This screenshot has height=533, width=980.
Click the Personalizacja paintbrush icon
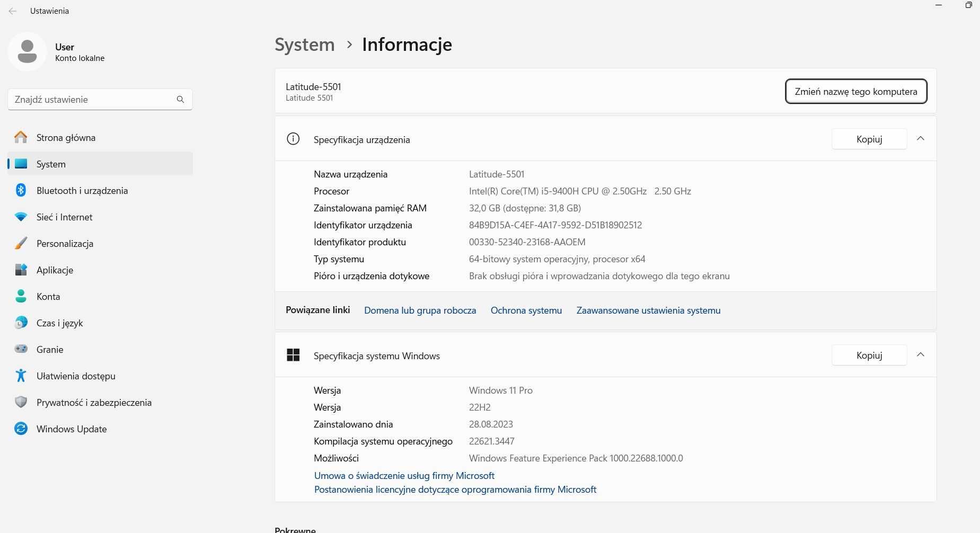point(21,243)
